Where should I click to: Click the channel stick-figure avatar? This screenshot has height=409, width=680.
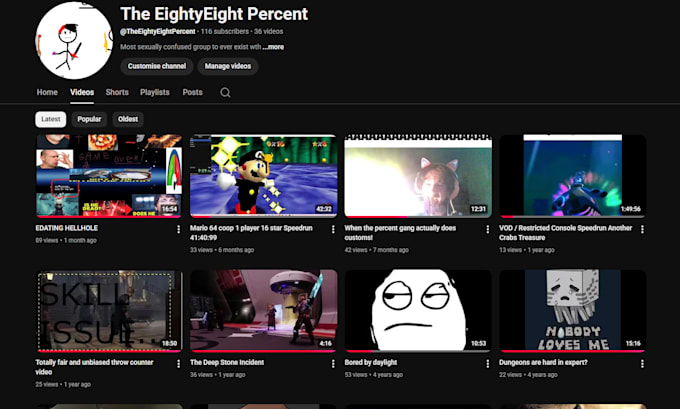coord(74,40)
